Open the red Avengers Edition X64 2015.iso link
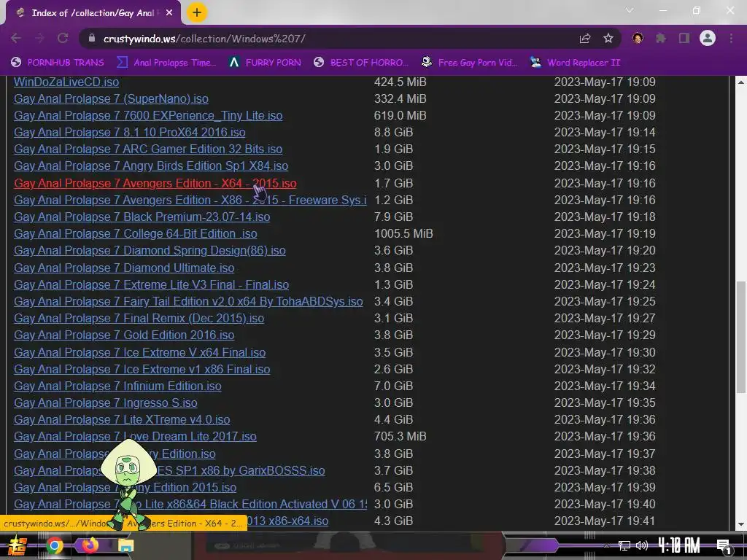This screenshot has height=560, width=747. [x=155, y=183]
